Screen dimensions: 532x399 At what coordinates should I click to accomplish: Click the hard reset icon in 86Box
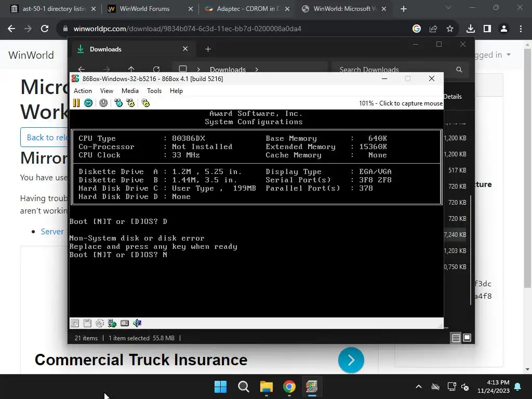88,103
